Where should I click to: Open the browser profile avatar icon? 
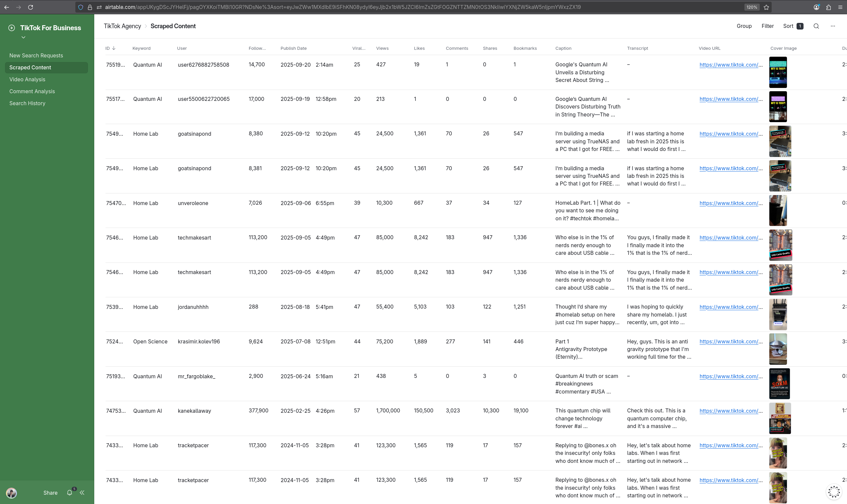(816, 7)
